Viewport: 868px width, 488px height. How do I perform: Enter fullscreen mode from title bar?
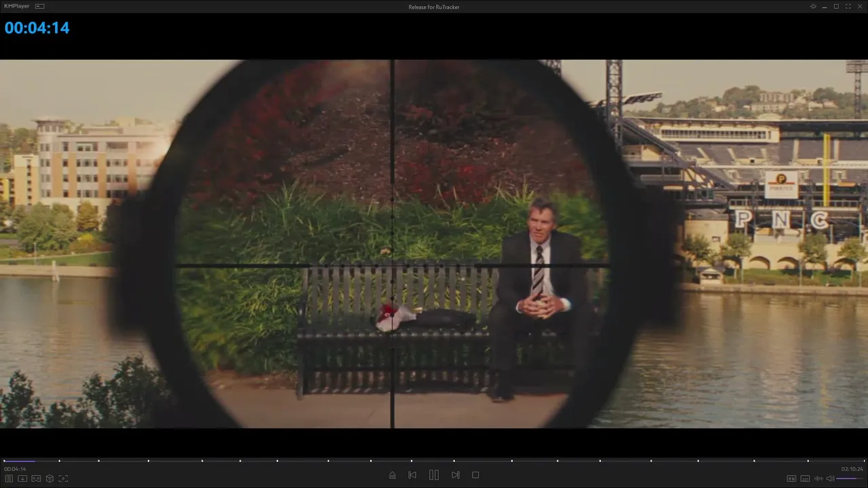pos(848,6)
